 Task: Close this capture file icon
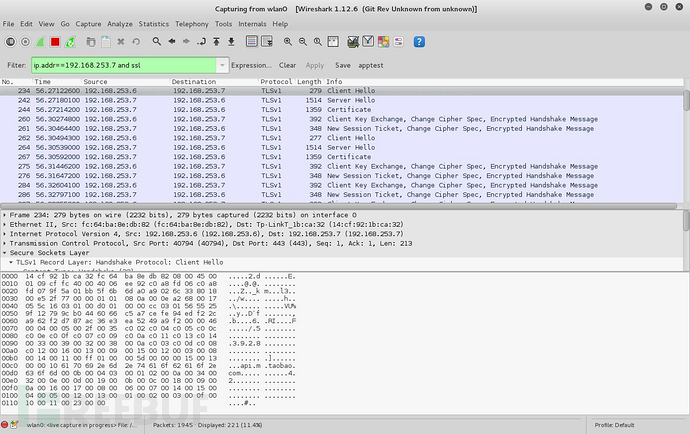pyautogui.click(x=121, y=42)
